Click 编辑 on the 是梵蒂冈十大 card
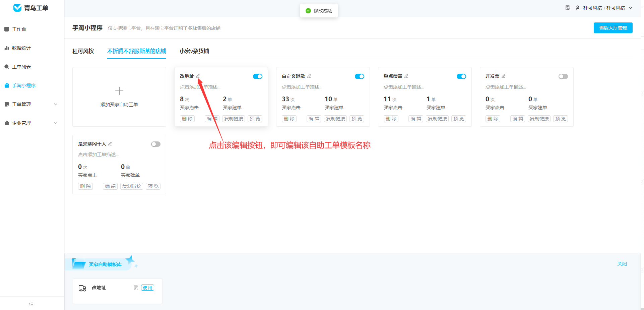Screen dimensions: 644x310 coord(110,186)
